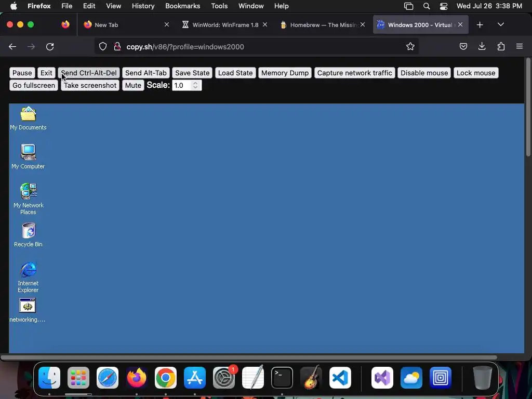The image size is (532, 399).
Task: Click the Load State button
Action: [235, 73]
